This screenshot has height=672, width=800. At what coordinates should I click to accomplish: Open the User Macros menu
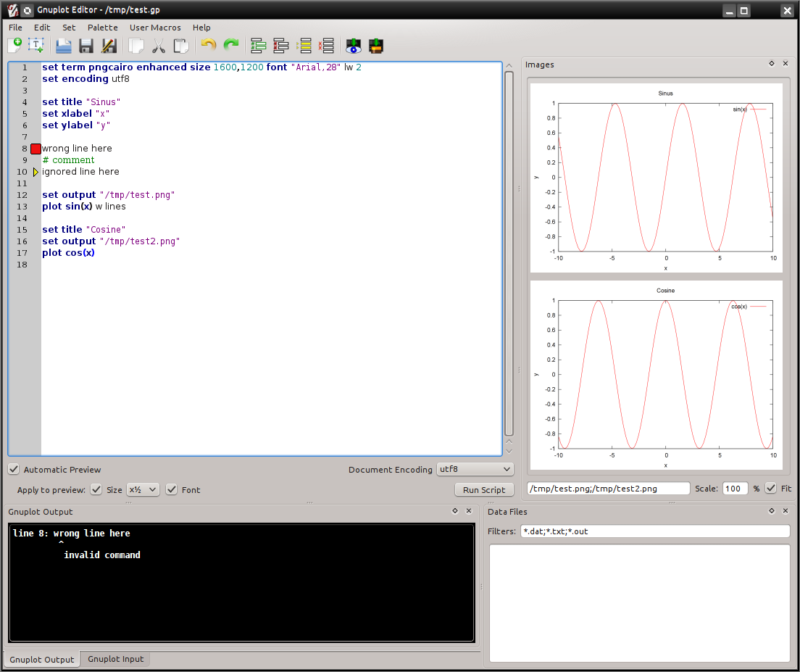pyautogui.click(x=155, y=28)
